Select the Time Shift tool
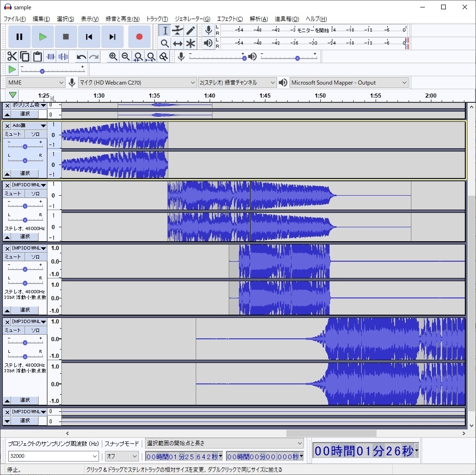The height and width of the screenshot is (475, 476). coord(178,43)
